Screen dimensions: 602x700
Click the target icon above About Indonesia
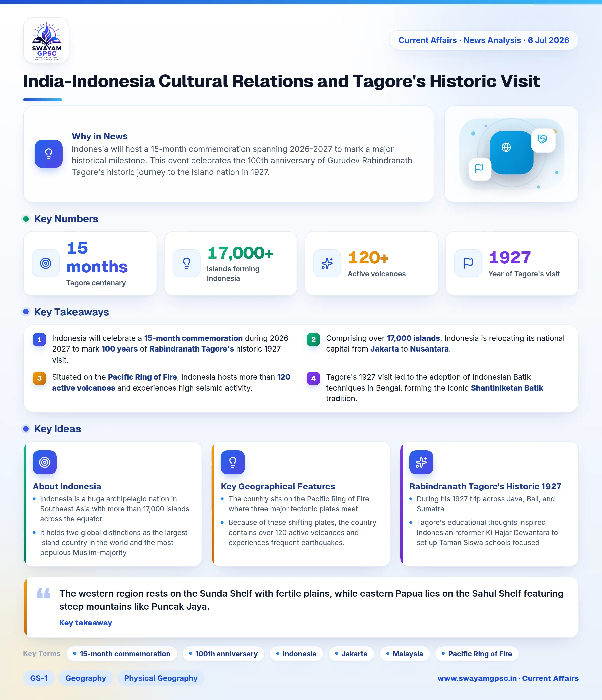(45, 462)
